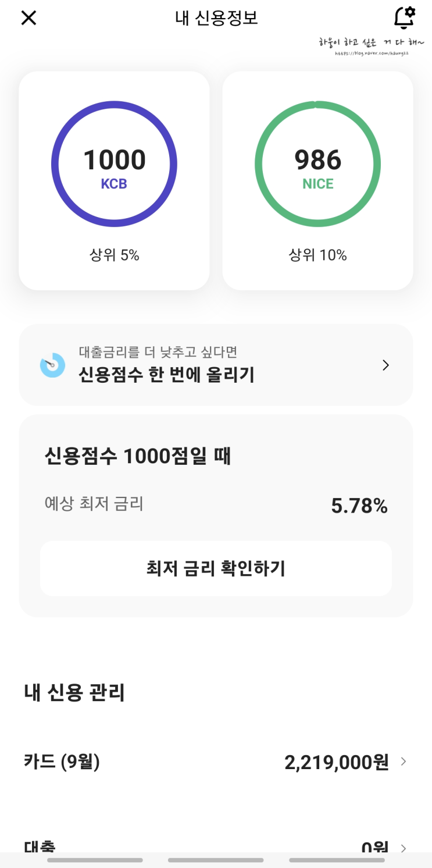432x868 pixels.
Task: Select the NICE label under 986
Action: [x=317, y=184]
